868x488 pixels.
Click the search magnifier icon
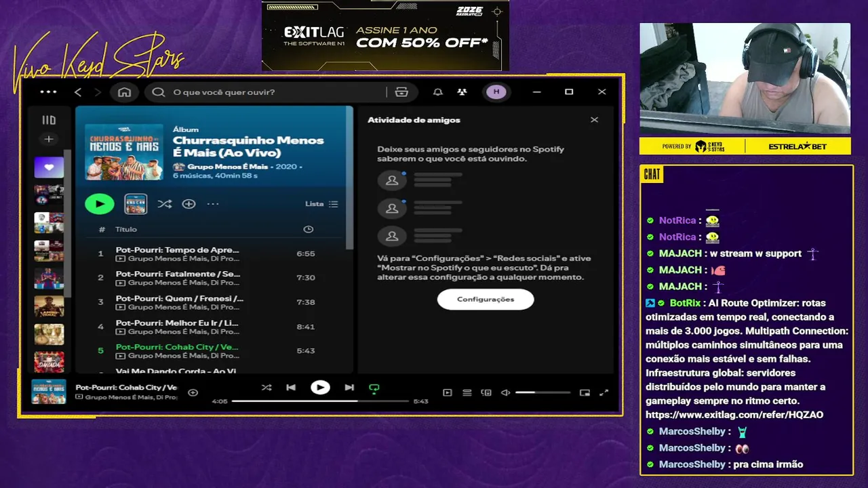tap(159, 92)
